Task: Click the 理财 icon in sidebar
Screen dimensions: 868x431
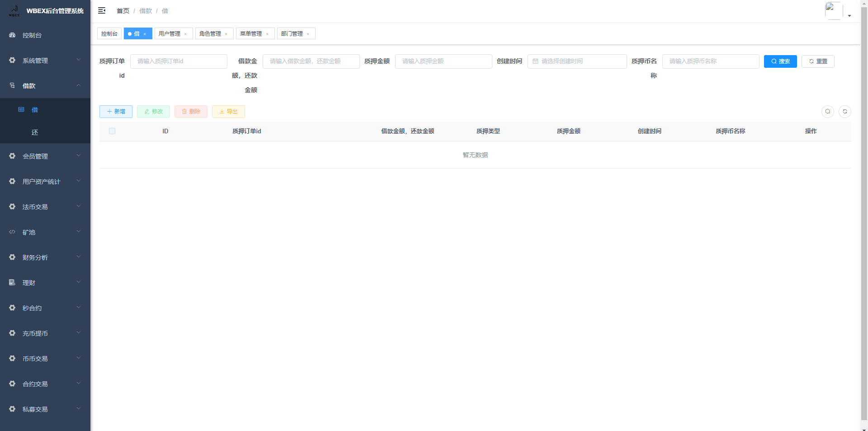Action: (12, 282)
